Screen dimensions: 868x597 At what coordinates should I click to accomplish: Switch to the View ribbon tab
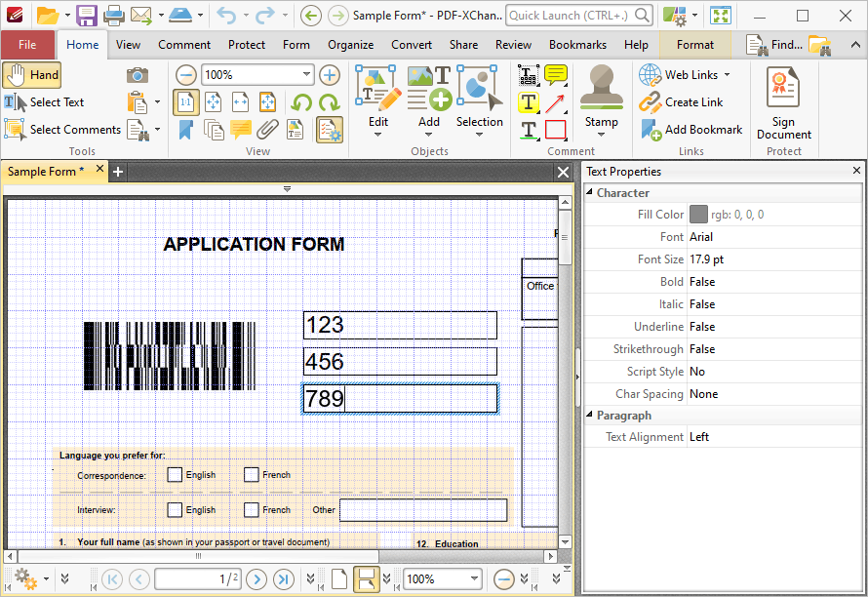[128, 45]
